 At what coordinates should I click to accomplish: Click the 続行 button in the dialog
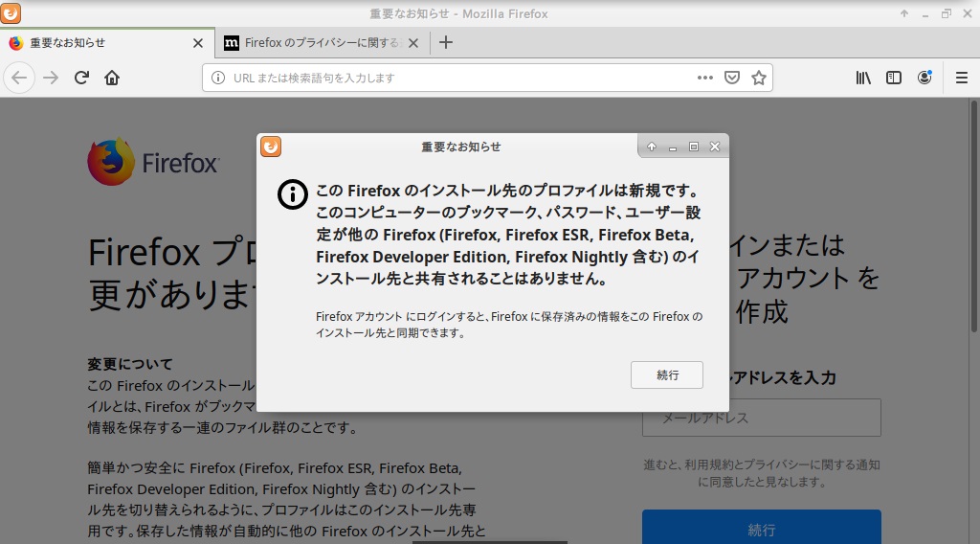pos(667,375)
